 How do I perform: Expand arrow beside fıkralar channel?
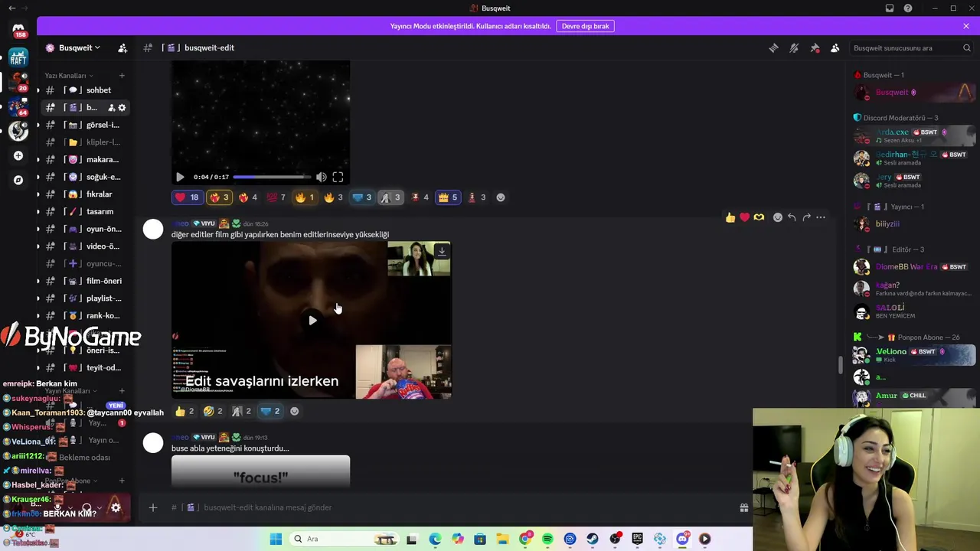(x=38, y=194)
